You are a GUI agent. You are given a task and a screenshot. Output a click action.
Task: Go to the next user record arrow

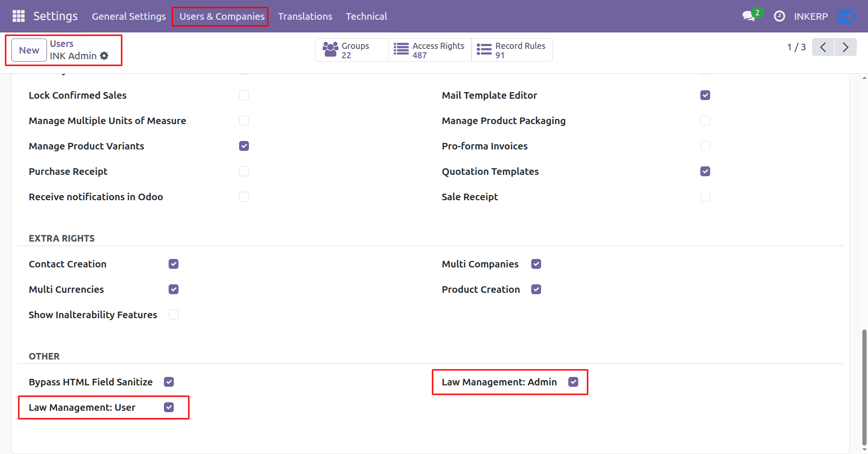(x=845, y=47)
